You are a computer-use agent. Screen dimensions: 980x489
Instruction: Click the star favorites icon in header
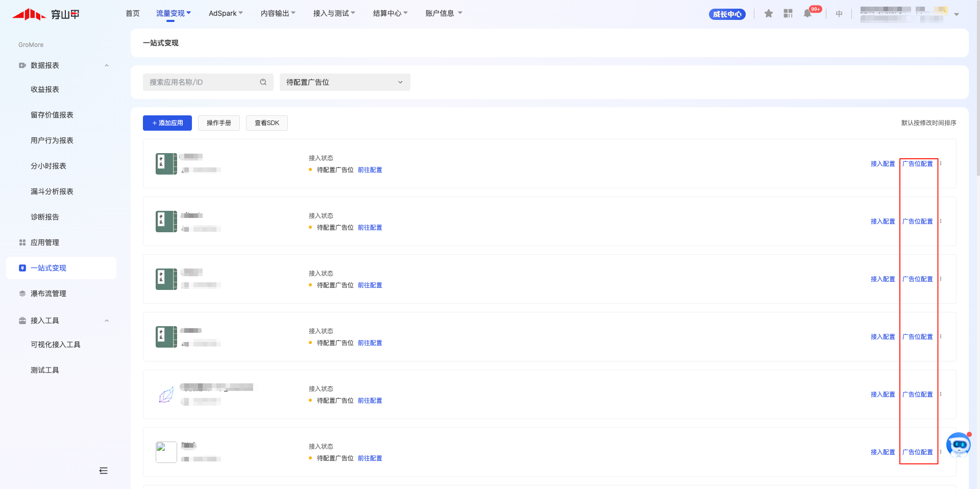click(768, 14)
